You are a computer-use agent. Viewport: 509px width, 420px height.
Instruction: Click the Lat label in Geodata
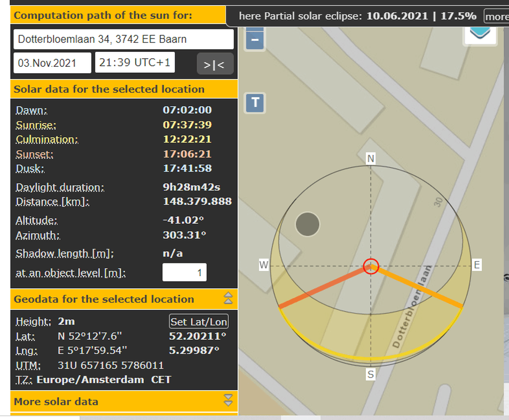point(25,336)
